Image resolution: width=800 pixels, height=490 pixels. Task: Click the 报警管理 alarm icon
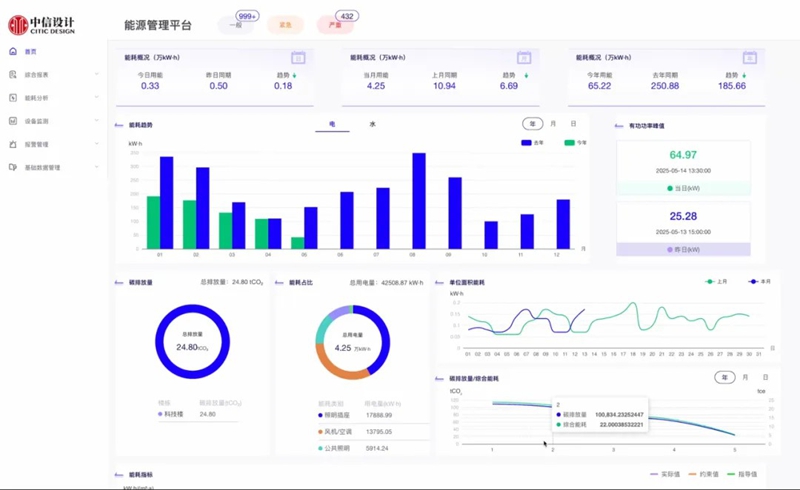tap(13, 144)
